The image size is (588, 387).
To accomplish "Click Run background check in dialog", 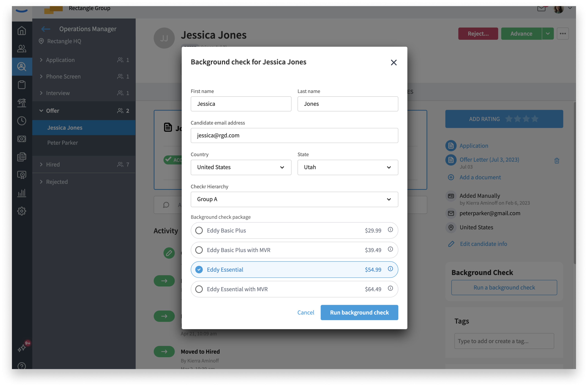I will click(359, 312).
